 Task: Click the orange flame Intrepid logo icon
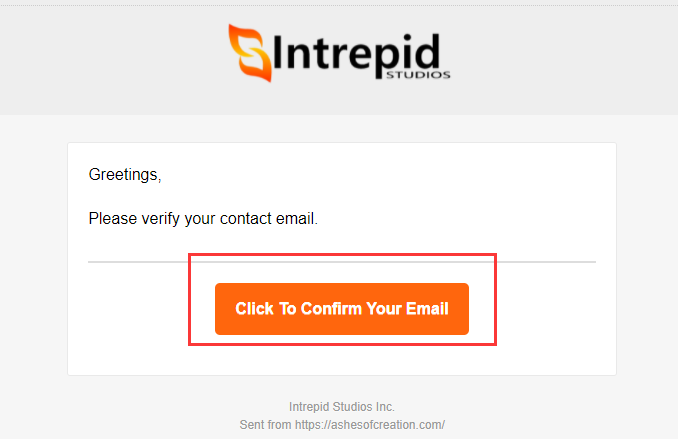[250, 53]
